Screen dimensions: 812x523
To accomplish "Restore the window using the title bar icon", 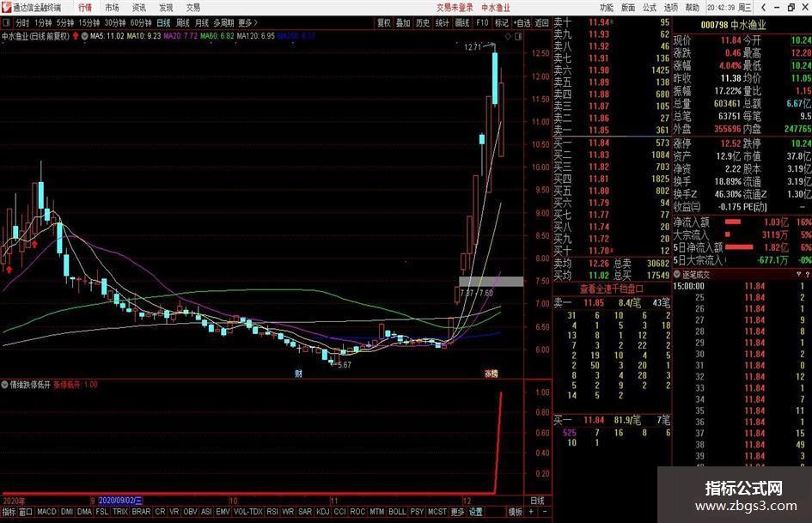I will (x=791, y=7).
